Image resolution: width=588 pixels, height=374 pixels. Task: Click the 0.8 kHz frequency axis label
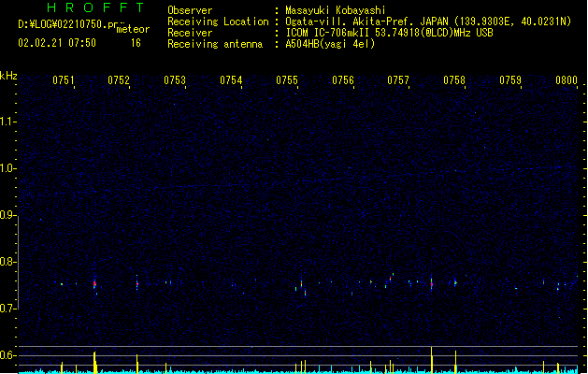[x=7, y=262]
